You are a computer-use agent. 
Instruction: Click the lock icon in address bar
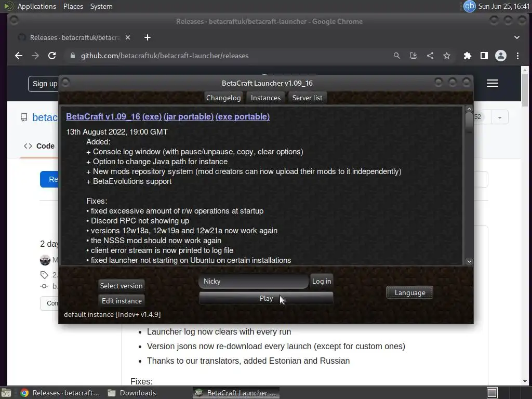(73, 56)
